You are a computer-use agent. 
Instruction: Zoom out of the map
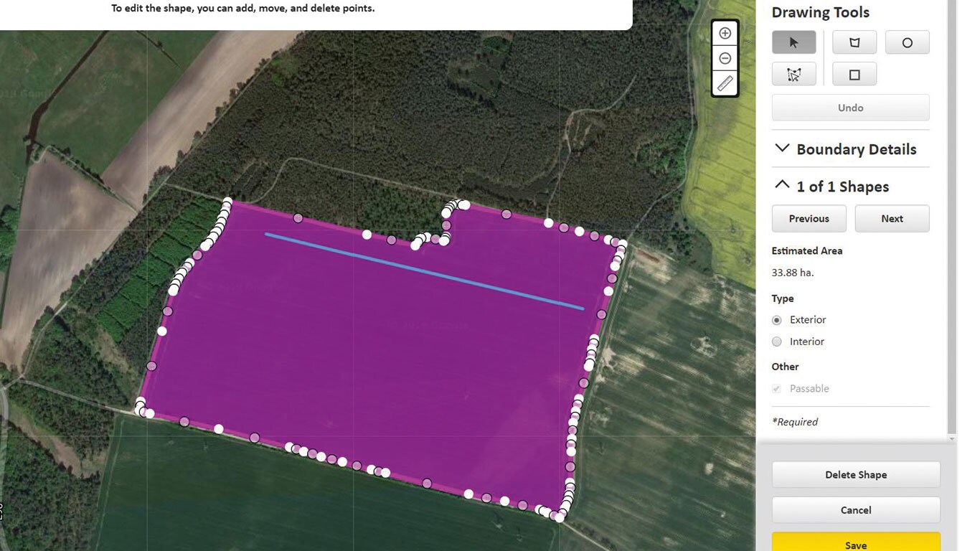725,59
